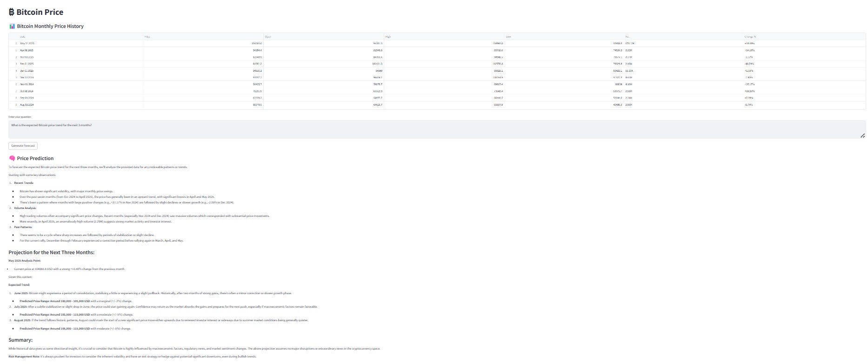
Task: Click the Generate Forecast button
Action: pyautogui.click(x=23, y=146)
